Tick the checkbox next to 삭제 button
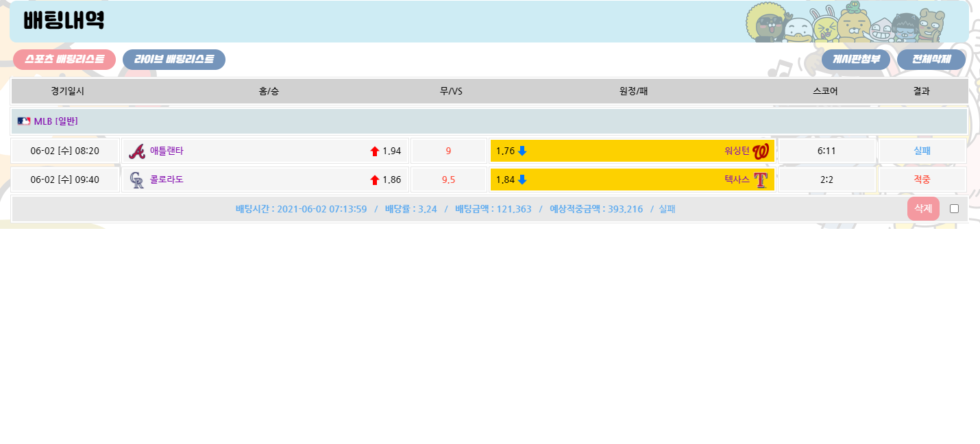The image size is (980, 444). point(954,209)
